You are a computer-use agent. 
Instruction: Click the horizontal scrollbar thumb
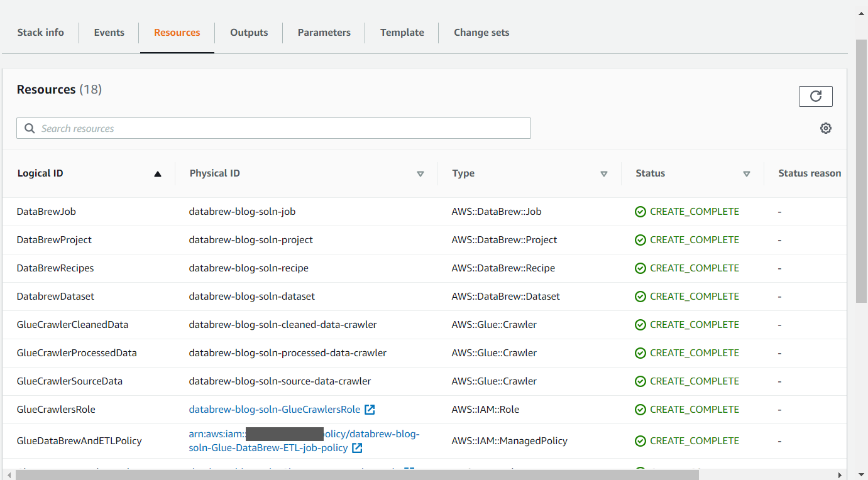[357, 474]
